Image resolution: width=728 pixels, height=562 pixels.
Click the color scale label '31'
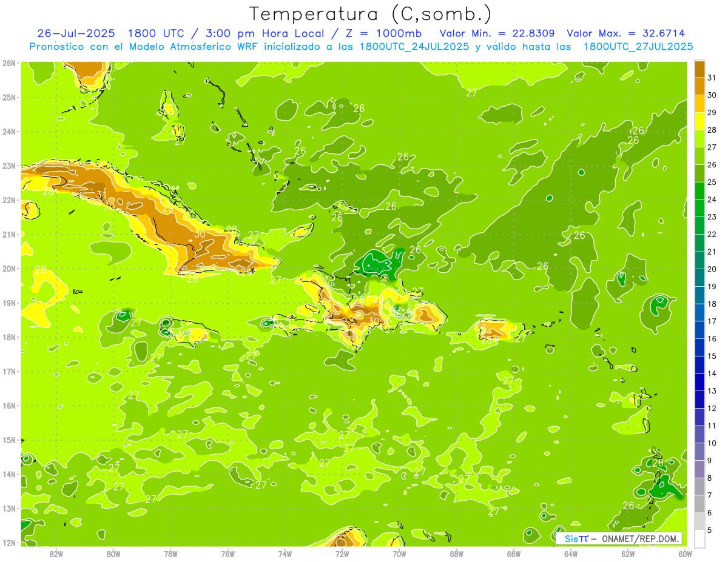(x=712, y=78)
